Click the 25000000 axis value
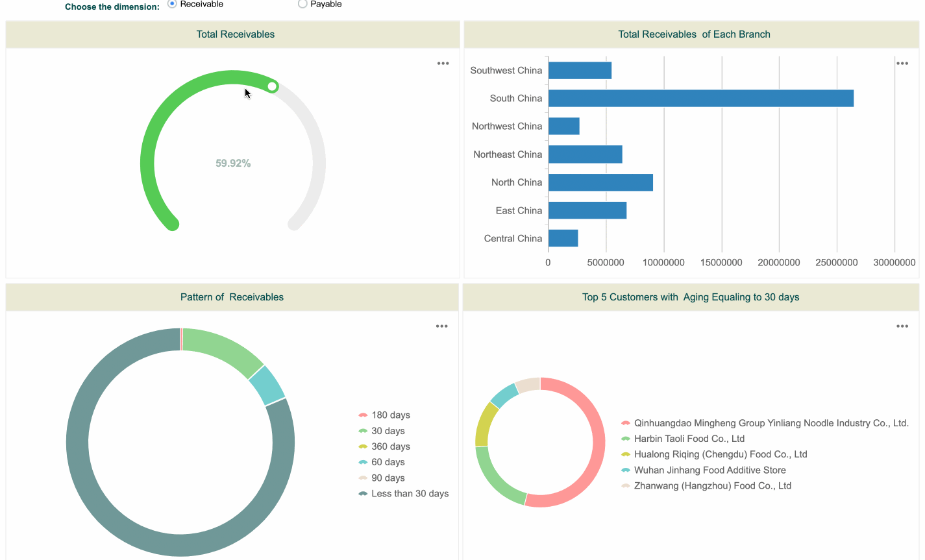 [x=837, y=263]
